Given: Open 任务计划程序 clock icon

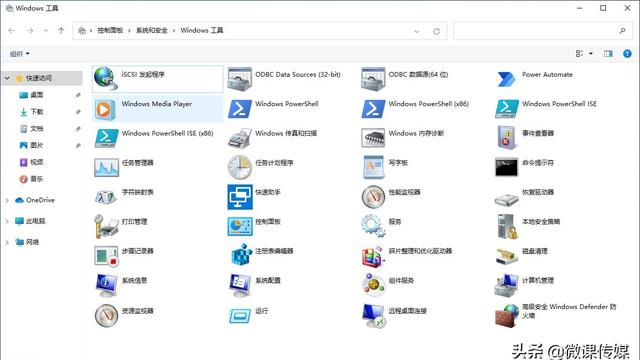Looking at the screenshot, I should coord(240,167).
